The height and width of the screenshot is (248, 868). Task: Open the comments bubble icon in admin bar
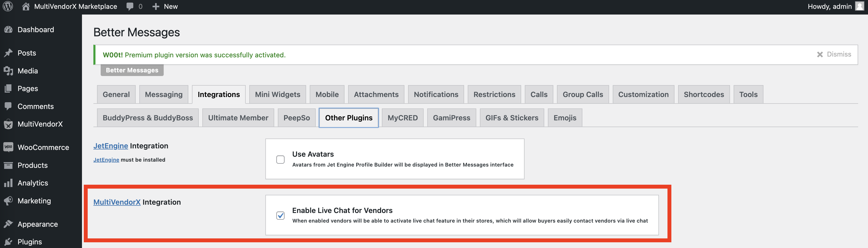pos(130,6)
